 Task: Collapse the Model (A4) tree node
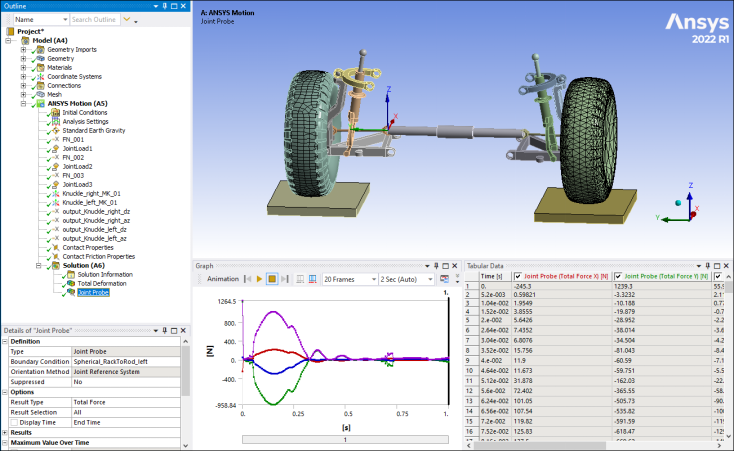8,41
